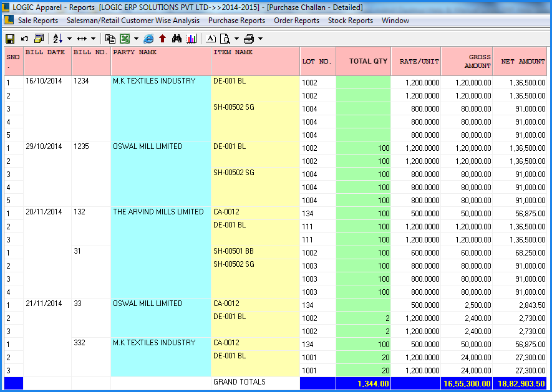
Task: Open the printer dropdown arrow
Action: pyautogui.click(x=260, y=39)
